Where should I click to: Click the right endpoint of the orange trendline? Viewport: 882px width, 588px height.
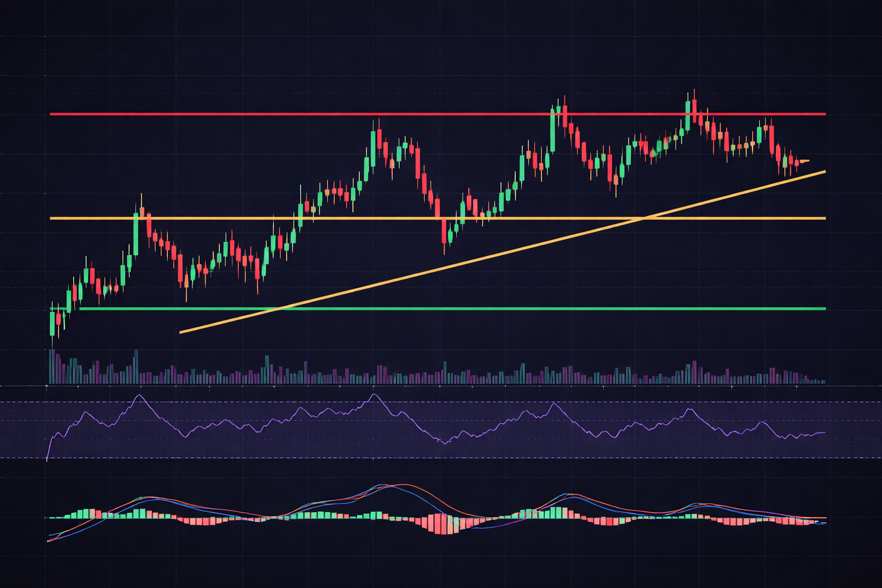coord(825,171)
